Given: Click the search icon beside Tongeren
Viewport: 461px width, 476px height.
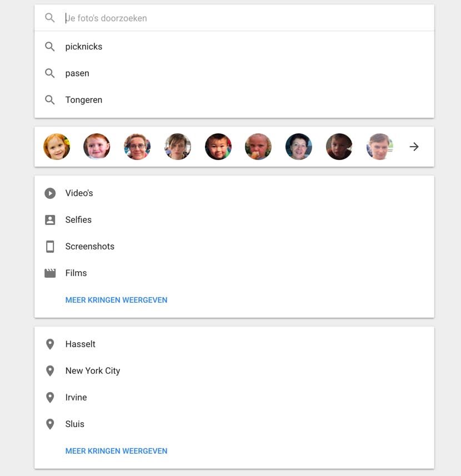Looking at the screenshot, I should [50, 100].
